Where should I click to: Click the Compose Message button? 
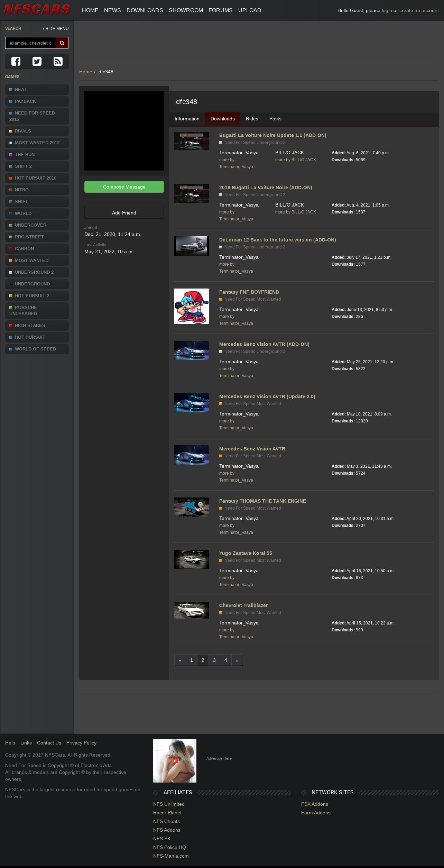[x=124, y=187]
